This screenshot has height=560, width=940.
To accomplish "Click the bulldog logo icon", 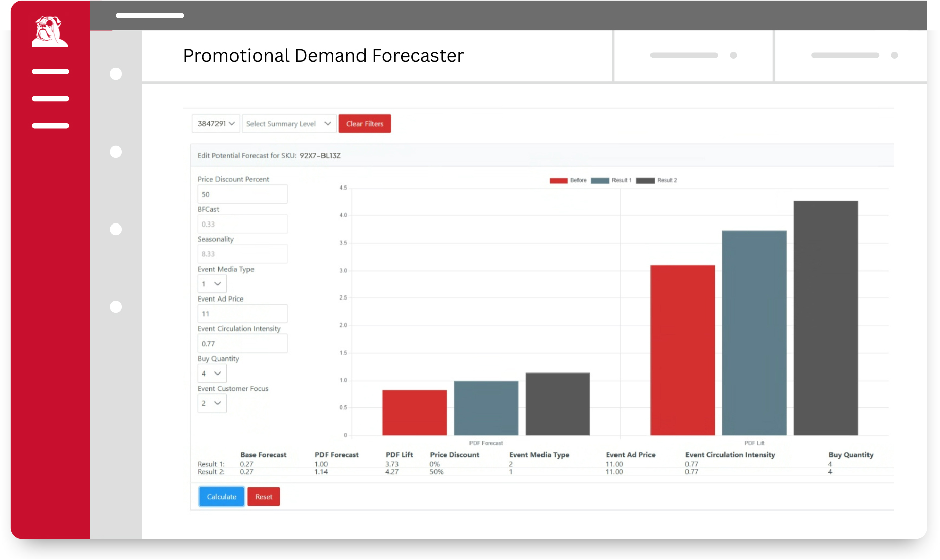I will pos(49,32).
